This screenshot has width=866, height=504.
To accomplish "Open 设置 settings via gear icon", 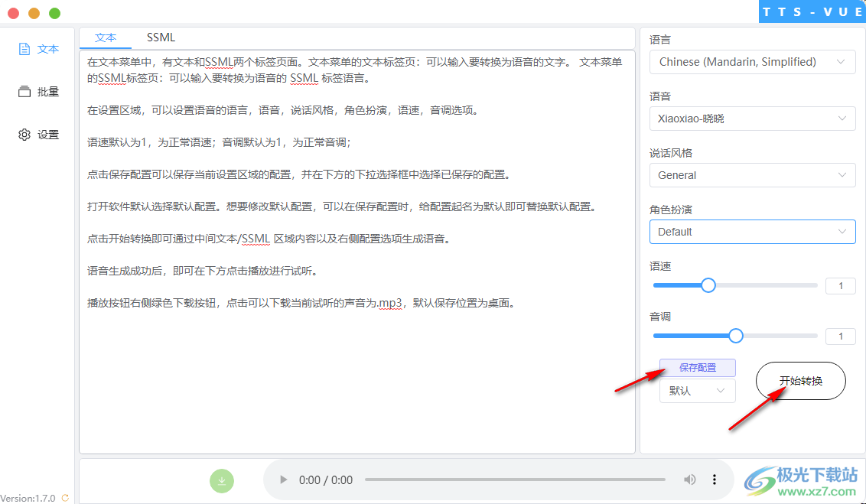I will 37,134.
